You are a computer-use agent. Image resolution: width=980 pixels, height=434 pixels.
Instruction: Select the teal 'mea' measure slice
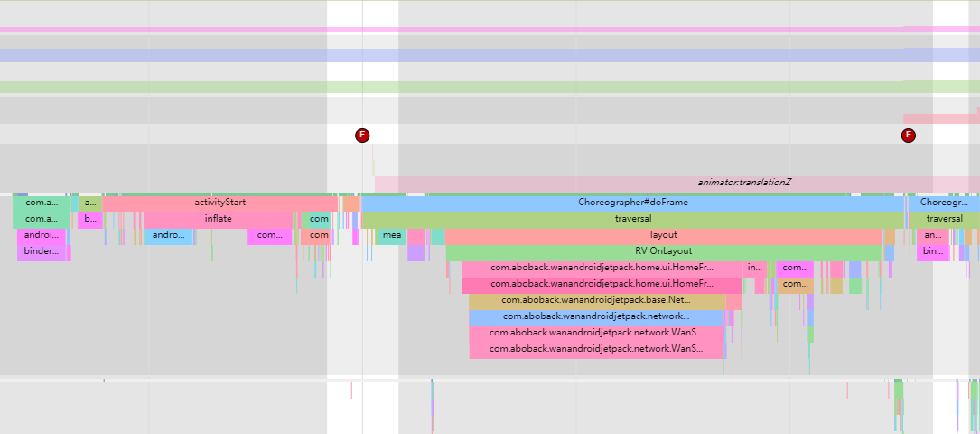tap(391, 236)
